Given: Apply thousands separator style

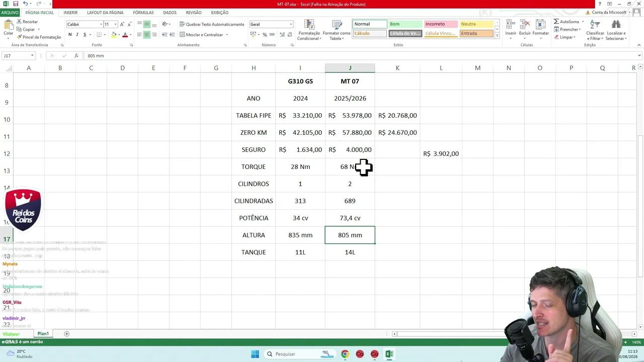Looking at the screenshot, I should 272,35.
